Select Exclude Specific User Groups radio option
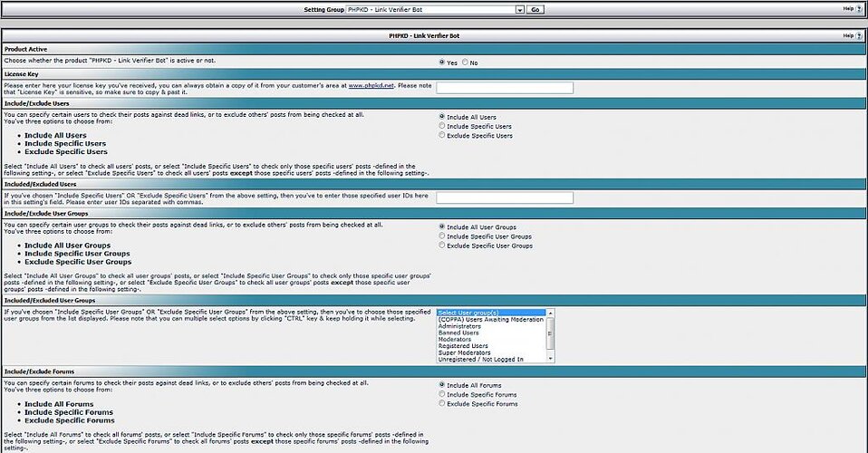Image resolution: width=868 pixels, height=453 pixels. [x=442, y=245]
